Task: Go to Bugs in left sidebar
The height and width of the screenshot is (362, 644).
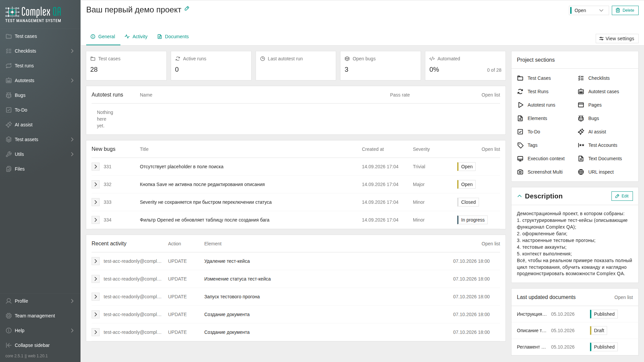Action: pos(40,95)
